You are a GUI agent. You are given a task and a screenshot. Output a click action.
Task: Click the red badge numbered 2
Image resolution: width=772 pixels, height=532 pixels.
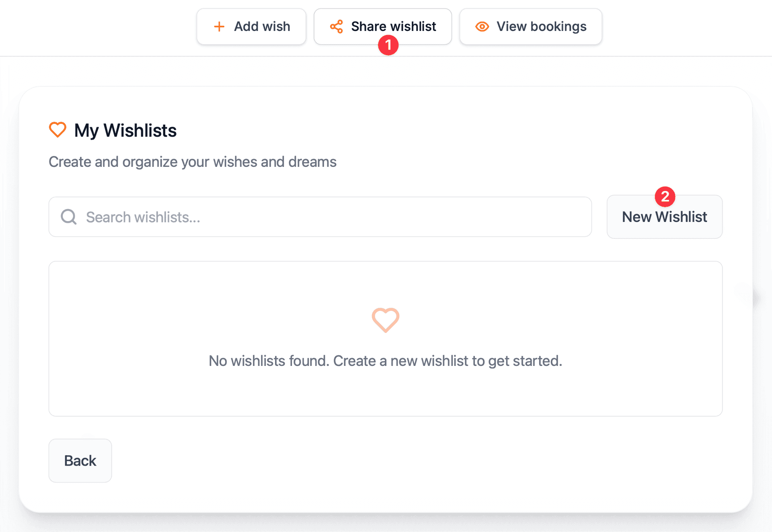pyautogui.click(x=665, y=197)
